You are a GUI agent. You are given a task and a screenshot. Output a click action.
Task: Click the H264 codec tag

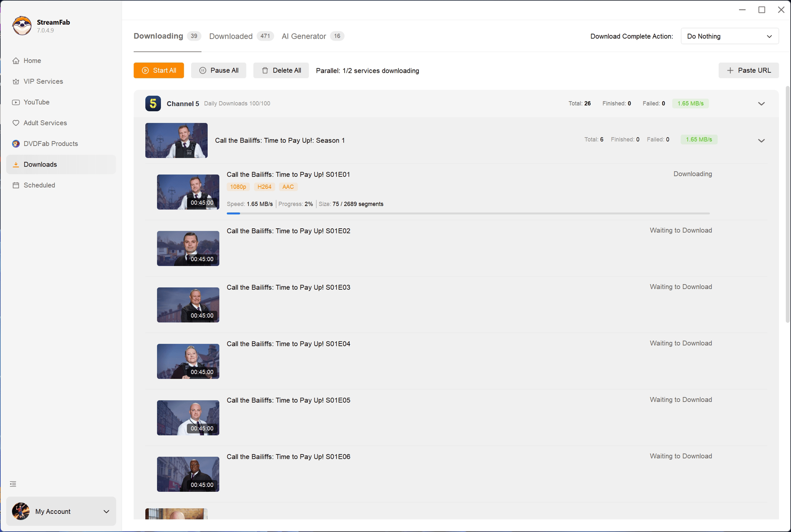pos(264,187)
